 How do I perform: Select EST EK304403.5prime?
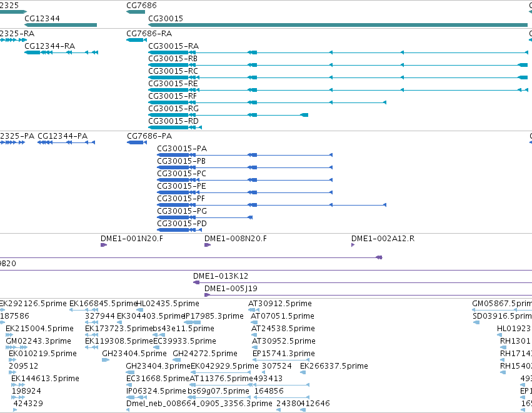[151, 316]
